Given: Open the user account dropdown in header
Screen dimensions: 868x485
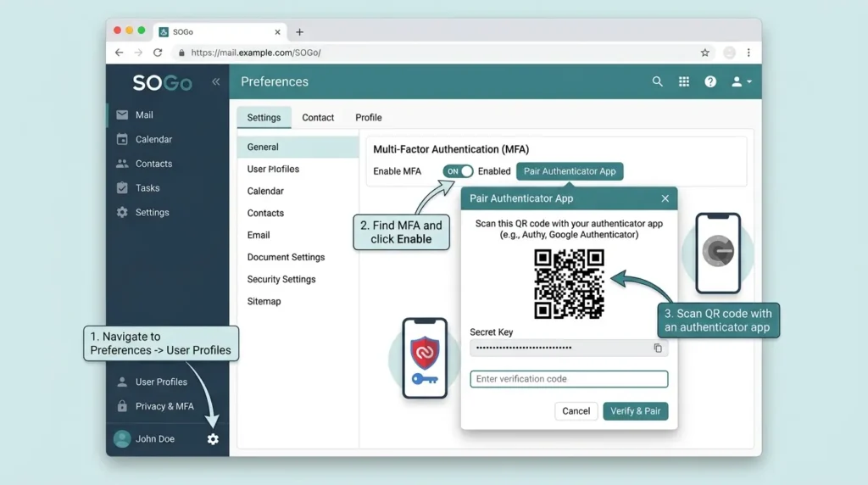Looking at the screenshot, I should click(741, 81).
